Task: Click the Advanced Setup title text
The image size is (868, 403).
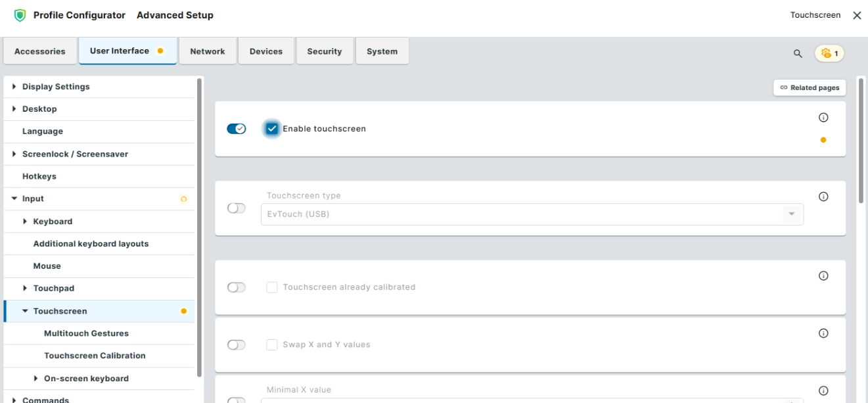Action: (175, 15)
